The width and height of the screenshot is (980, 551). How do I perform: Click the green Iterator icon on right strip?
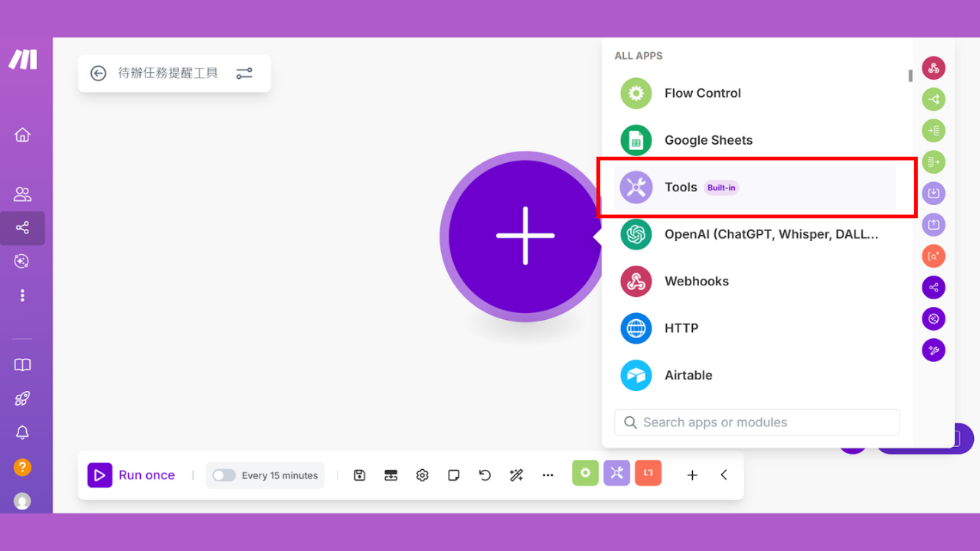click(933, 162)
